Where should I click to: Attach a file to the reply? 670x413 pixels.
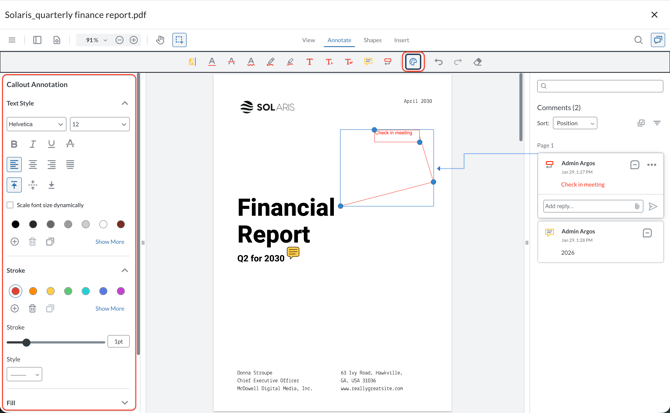pos(637,207)
